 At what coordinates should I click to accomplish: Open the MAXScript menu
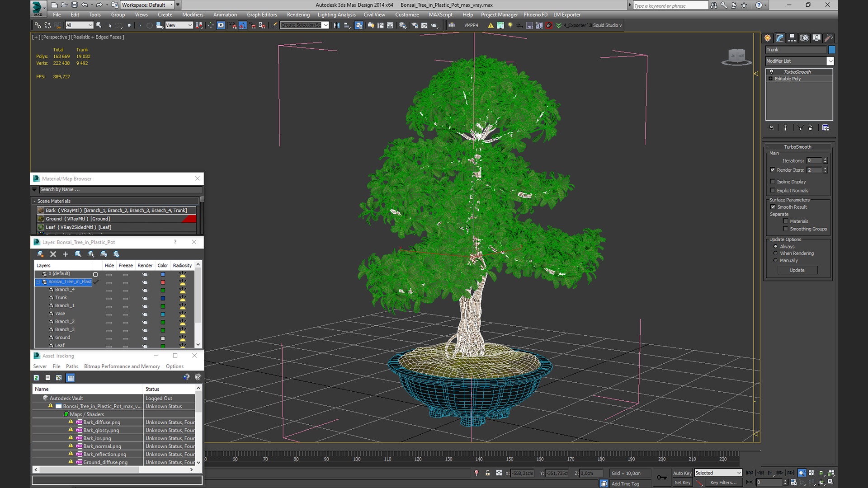(440, 15)
